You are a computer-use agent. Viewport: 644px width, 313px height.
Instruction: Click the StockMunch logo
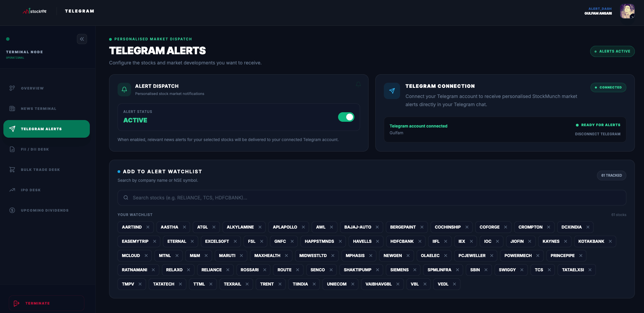(x=35, y=11)
